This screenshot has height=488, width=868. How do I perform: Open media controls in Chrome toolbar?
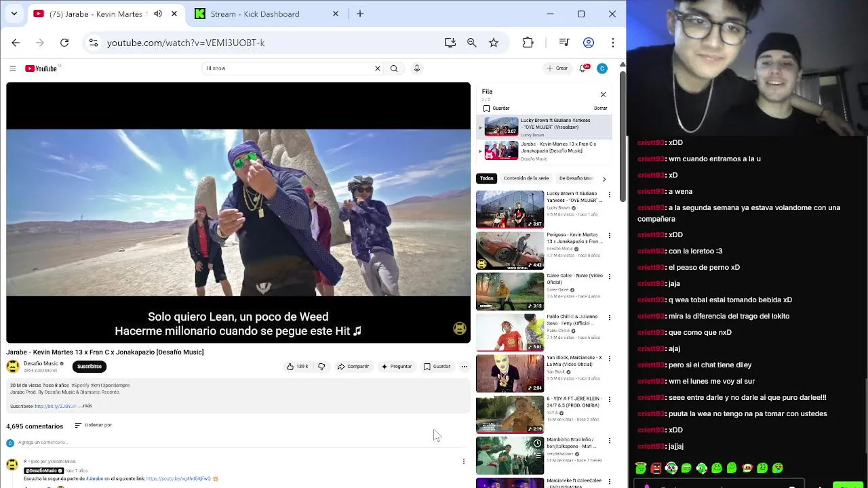coord(564,43)
